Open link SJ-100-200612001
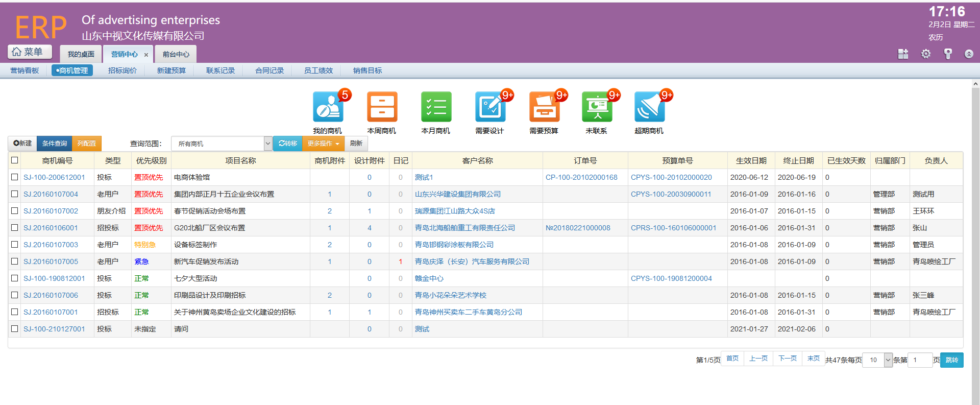Screen dimensions: 980x405 click(54, 177)
